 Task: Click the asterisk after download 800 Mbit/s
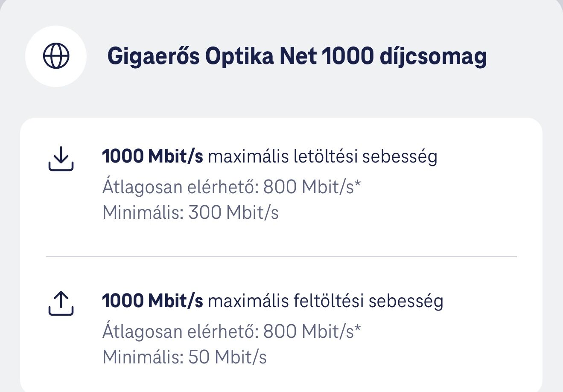coord(358,184)
